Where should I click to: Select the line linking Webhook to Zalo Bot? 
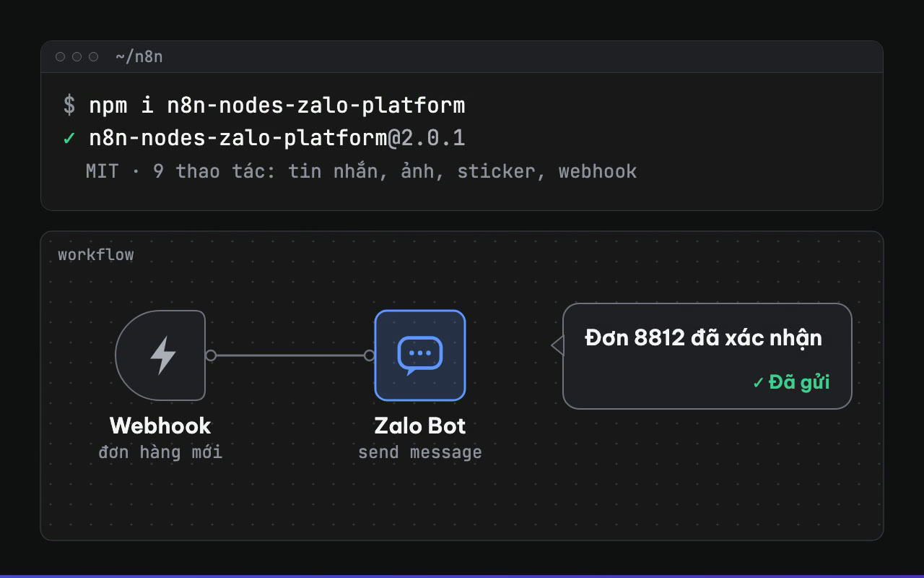[290, 355]
